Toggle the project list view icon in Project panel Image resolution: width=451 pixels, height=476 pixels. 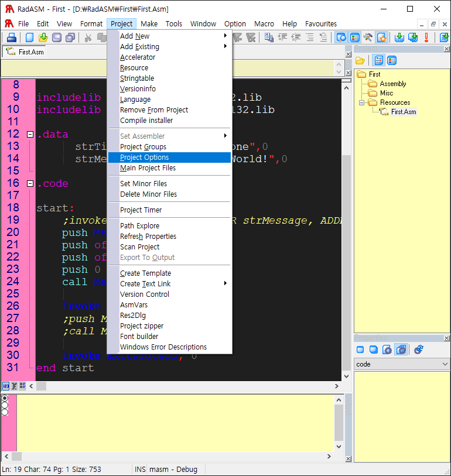(x=392, y=60)
